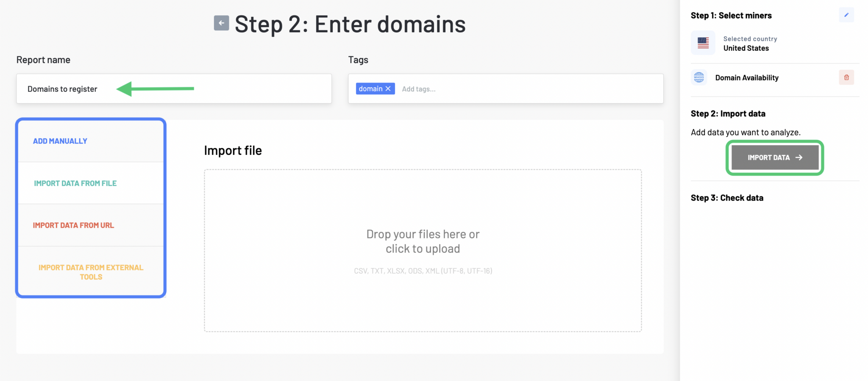Click the United States flag icon
The height and width of the screenshot is (381, 868).
coord(703,42)
